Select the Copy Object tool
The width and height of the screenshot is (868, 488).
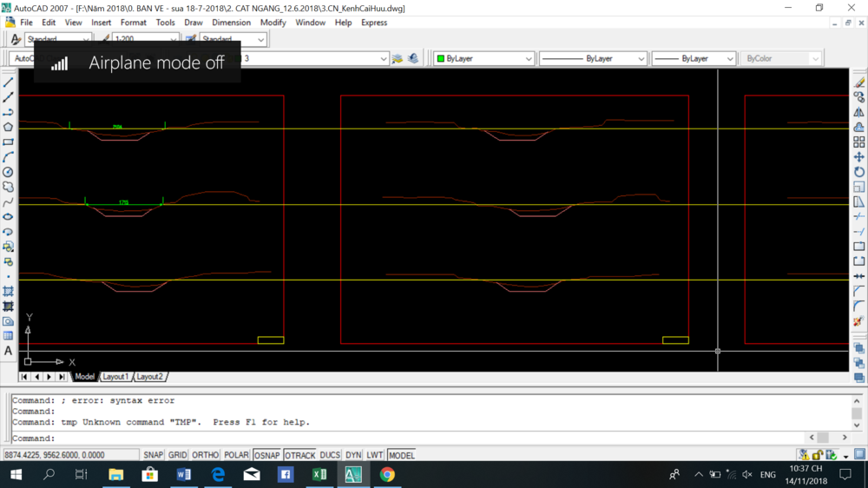click(859, 97)
